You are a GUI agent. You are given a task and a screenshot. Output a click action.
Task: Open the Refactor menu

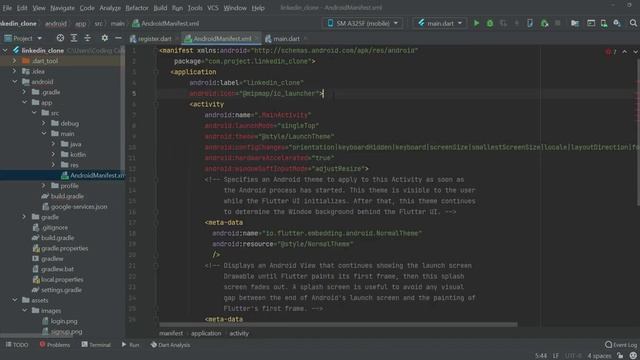click(137, 8)
